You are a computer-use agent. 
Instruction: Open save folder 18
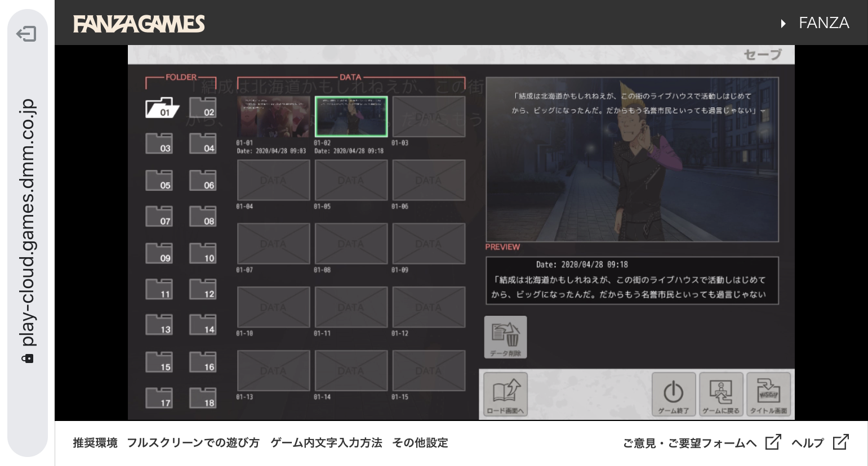click(x=203, y=398)
